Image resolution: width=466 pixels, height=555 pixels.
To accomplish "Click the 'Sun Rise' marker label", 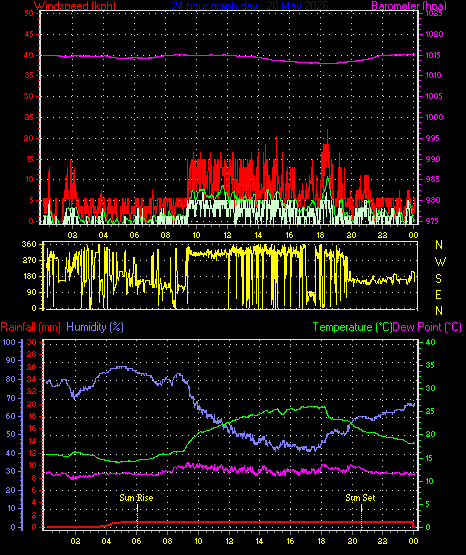I will (x=136, y=498).
